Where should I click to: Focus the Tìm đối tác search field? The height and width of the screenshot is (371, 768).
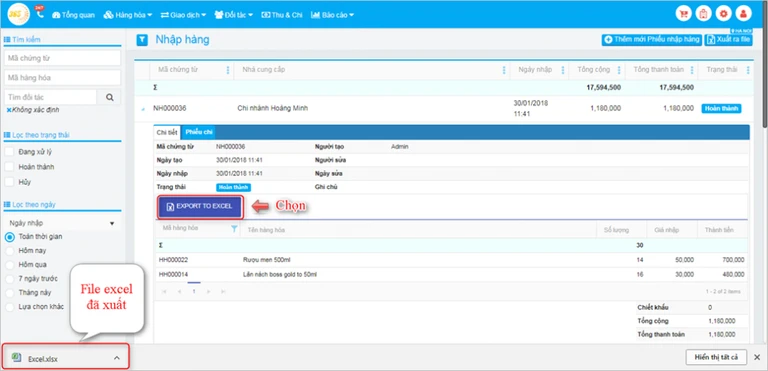[50, 97]
